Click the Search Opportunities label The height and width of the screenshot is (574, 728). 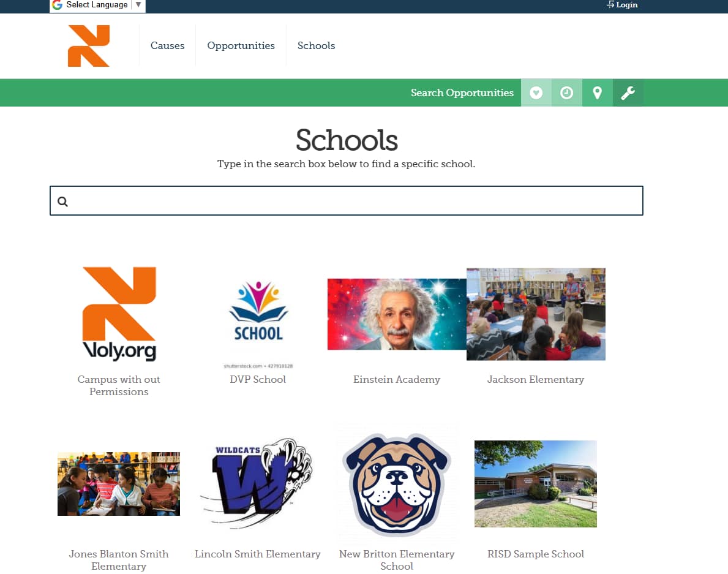click(462, 93)
